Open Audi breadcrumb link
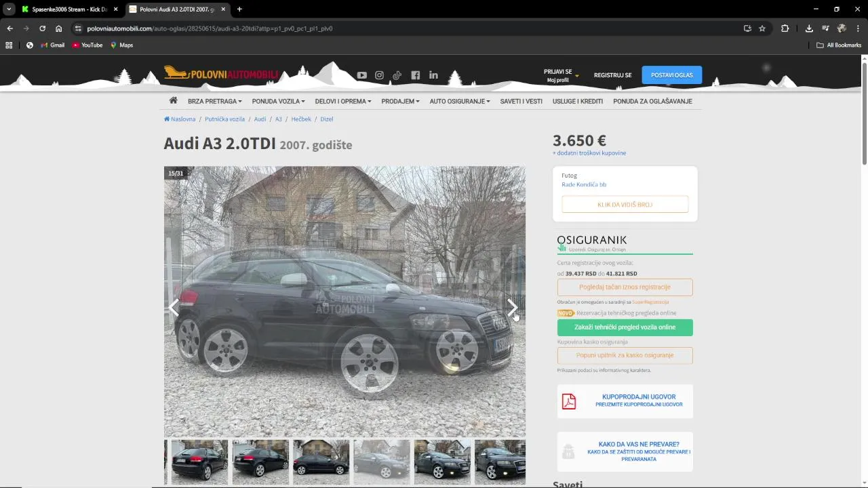The width and height of the screenshot is (868, 488). 260,119
